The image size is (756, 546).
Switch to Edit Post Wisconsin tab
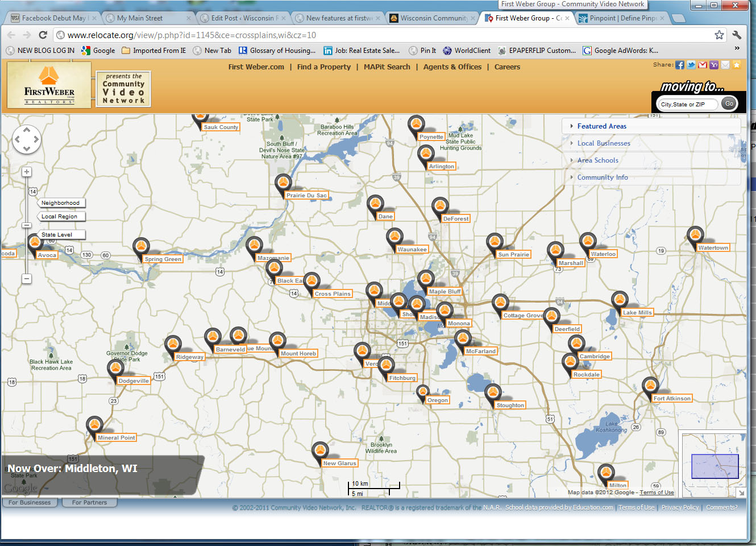point(243,18)
